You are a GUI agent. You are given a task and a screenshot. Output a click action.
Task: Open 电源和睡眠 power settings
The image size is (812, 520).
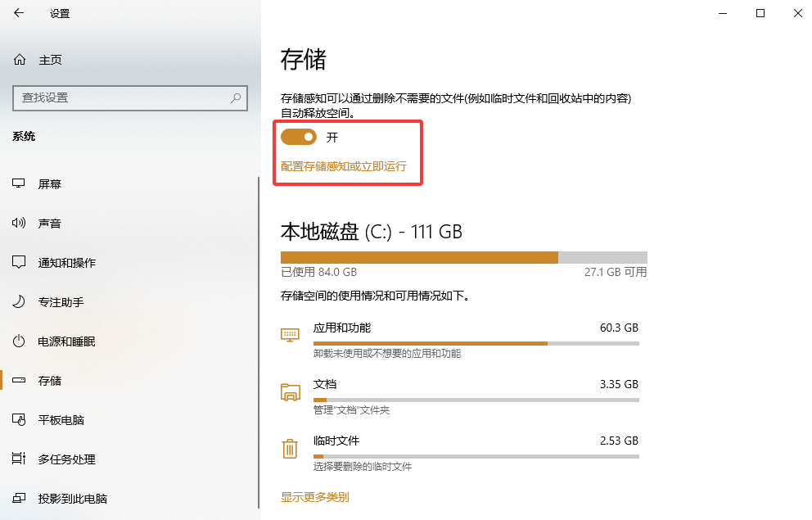[x=65, y=341]
